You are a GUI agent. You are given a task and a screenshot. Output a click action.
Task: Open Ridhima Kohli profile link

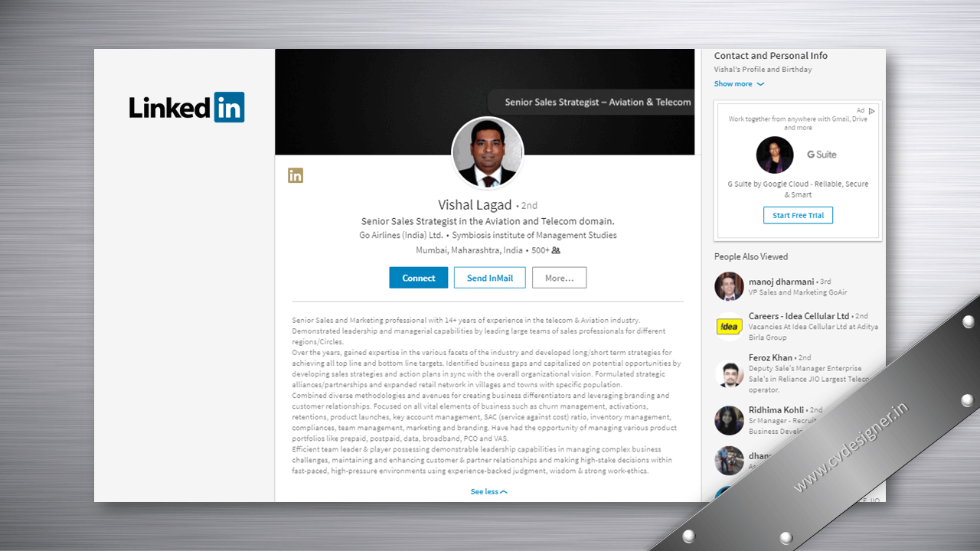776,410
